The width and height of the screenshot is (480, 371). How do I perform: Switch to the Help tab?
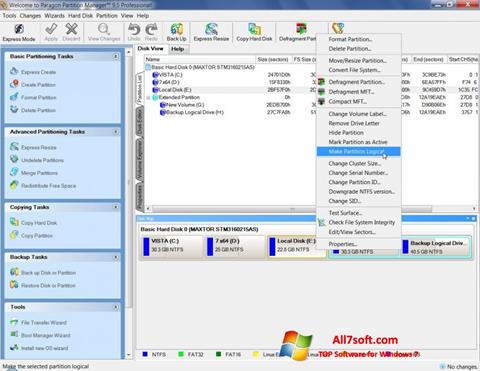coord(177,49)
